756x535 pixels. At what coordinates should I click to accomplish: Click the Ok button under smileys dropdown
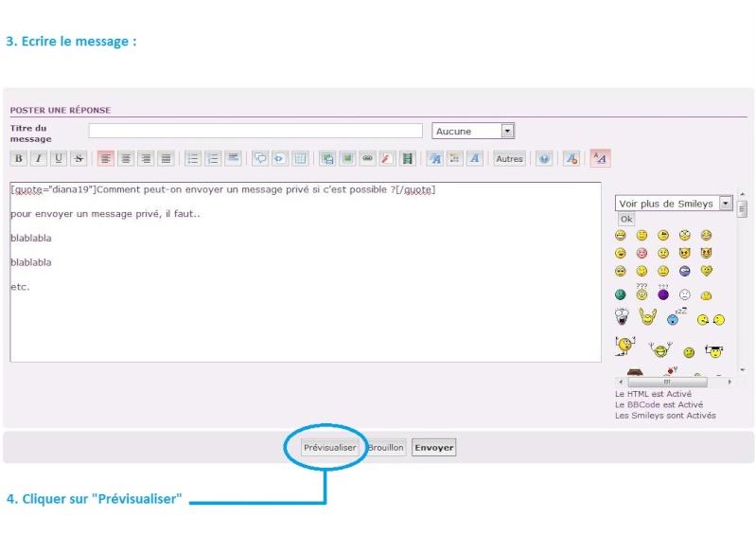click(626, 219)
